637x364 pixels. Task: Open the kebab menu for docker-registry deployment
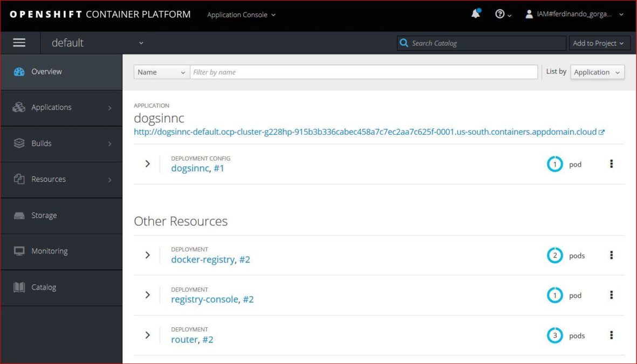[611, 255]
